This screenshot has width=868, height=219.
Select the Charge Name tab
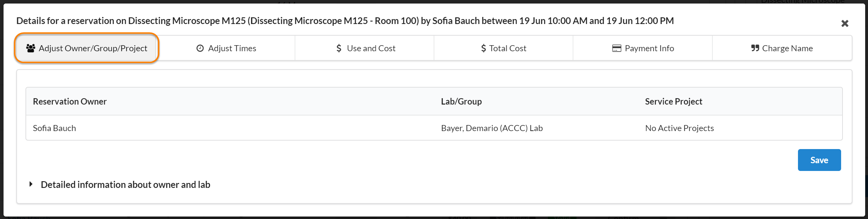pyautogui.click(x=787, y=48)
